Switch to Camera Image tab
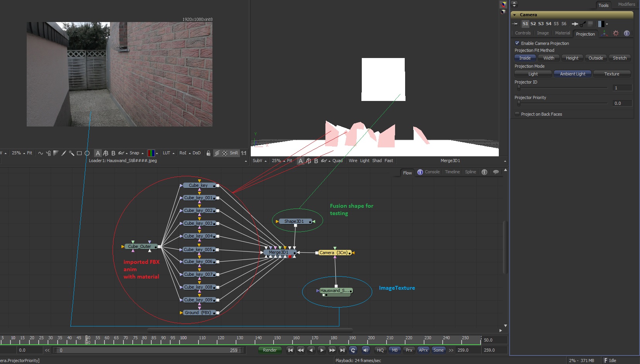The image size is (640, 364). [x=543, y=33]
